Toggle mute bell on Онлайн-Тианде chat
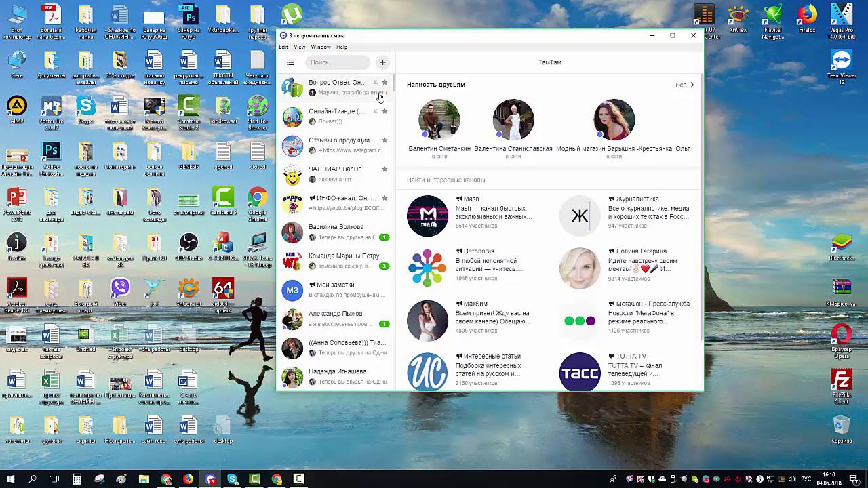This screenshot has width=868, height=488. 375,111
